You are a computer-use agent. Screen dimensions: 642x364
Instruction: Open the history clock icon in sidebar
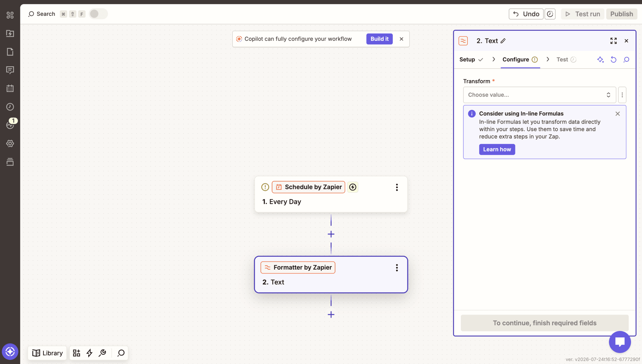pos(10,107)
